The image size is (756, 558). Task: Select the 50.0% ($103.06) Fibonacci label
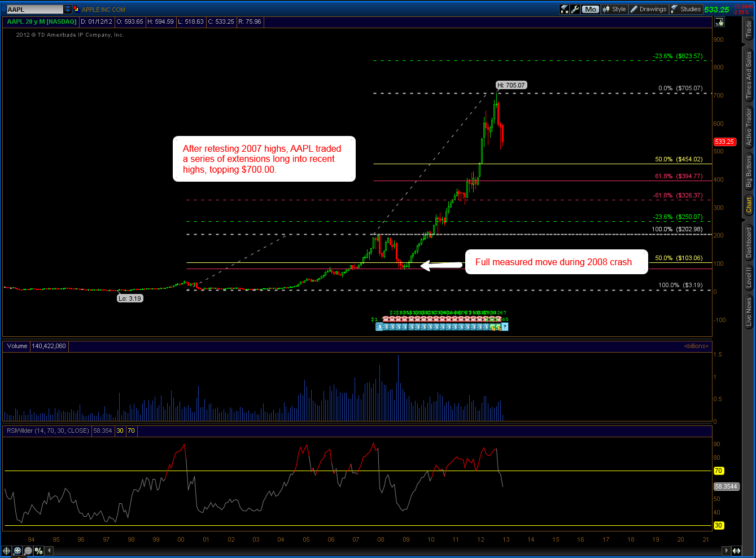679,258
